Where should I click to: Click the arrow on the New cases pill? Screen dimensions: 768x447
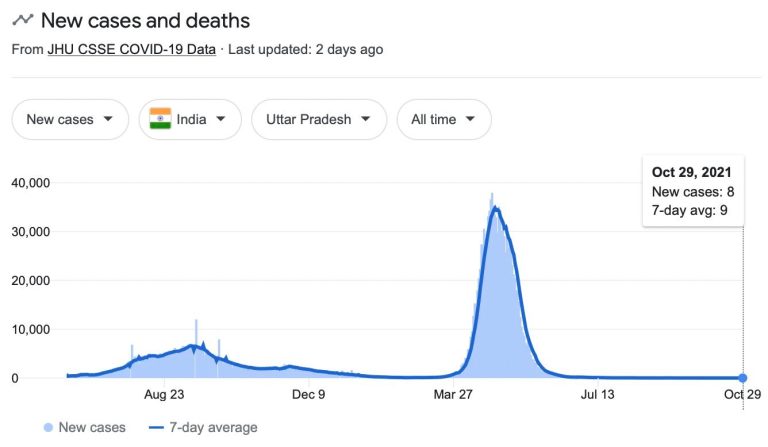click(x=108, y=119)
